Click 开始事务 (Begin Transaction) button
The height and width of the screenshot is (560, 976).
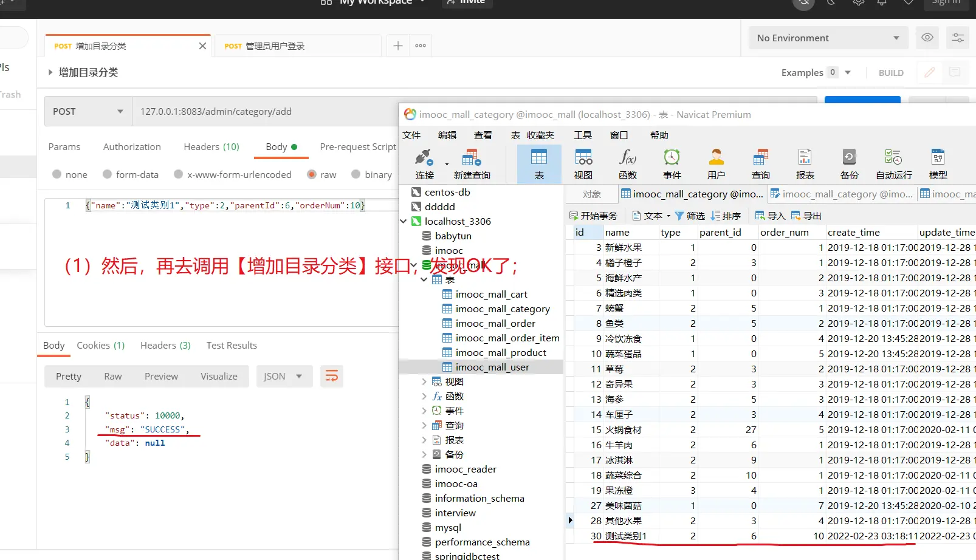[593, 216]
